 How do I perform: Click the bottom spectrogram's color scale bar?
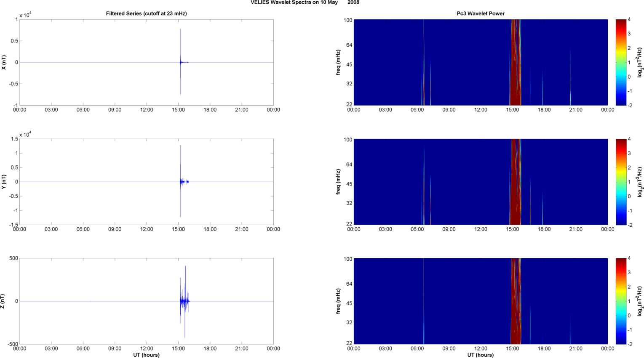(621, 301)
